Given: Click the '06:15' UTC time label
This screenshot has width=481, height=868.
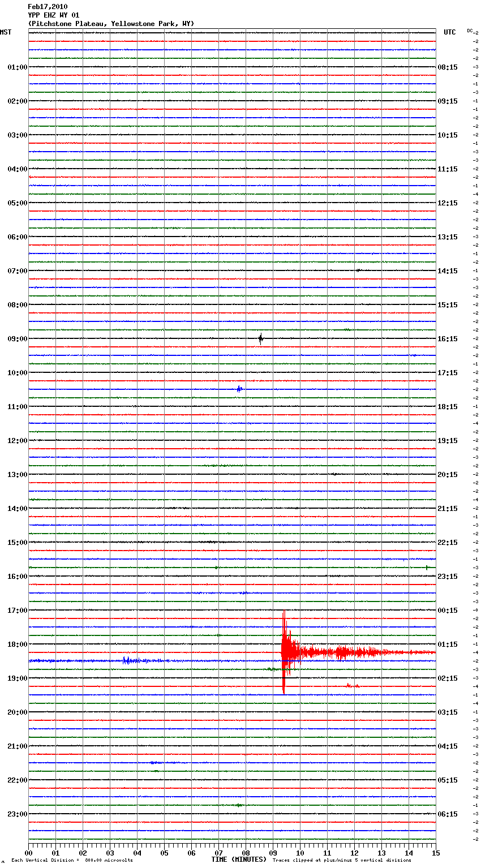Looking at the screenshot, I should click(448, 814).
